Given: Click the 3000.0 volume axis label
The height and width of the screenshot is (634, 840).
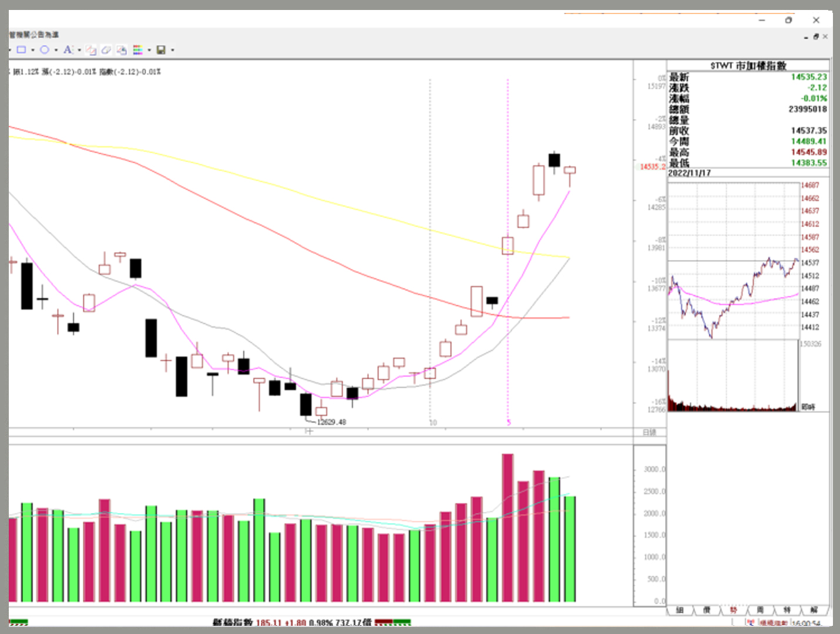Looking at the screenshot, I should 654,469.
